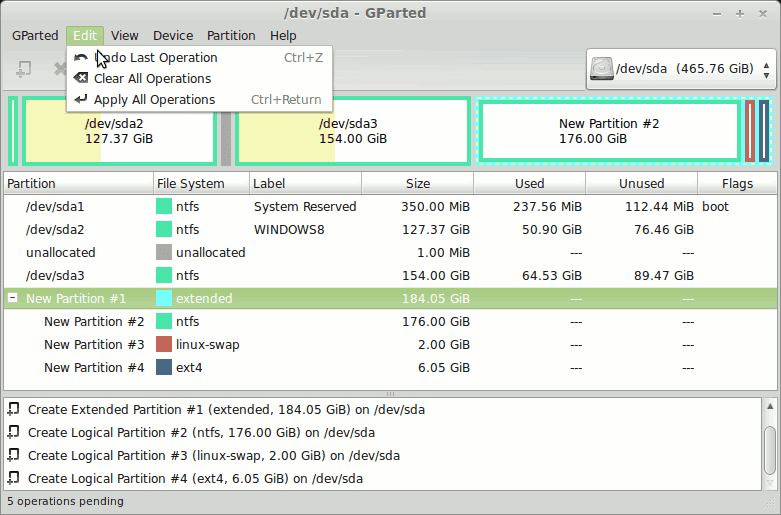The height and width of the screenshot is (515, 781).
Task: Sort by the Size column header
Action: tap(417, 183)
